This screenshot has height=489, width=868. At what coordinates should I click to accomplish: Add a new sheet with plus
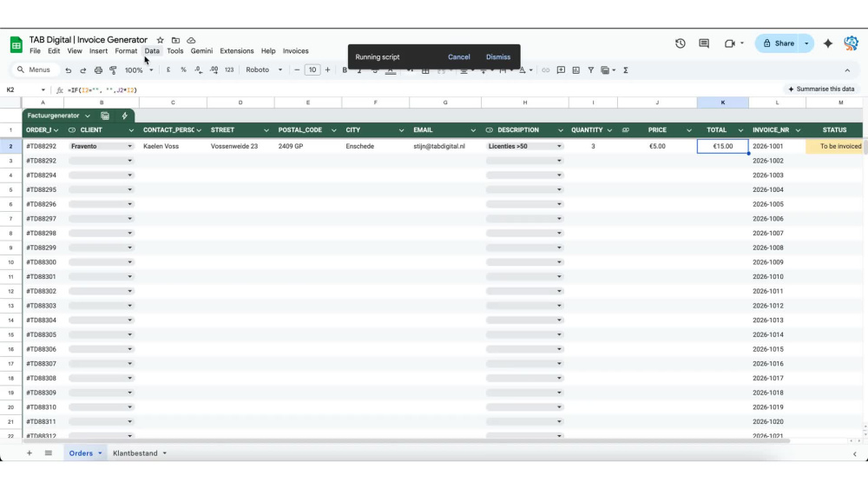point(30,453)
